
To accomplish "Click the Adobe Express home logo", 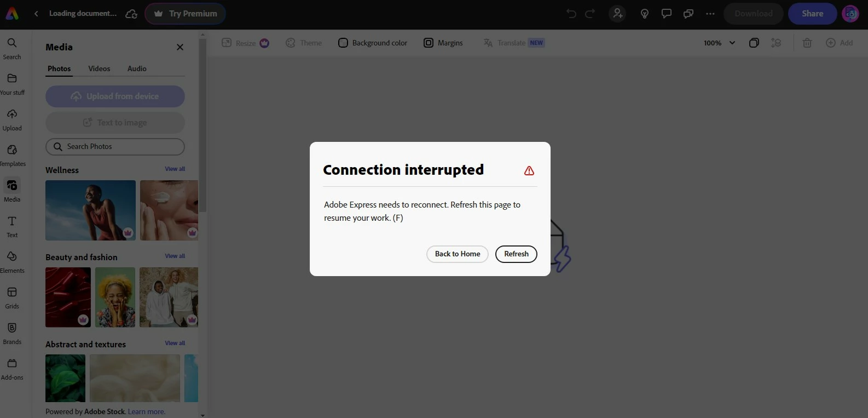I will (x=12, y=14).
